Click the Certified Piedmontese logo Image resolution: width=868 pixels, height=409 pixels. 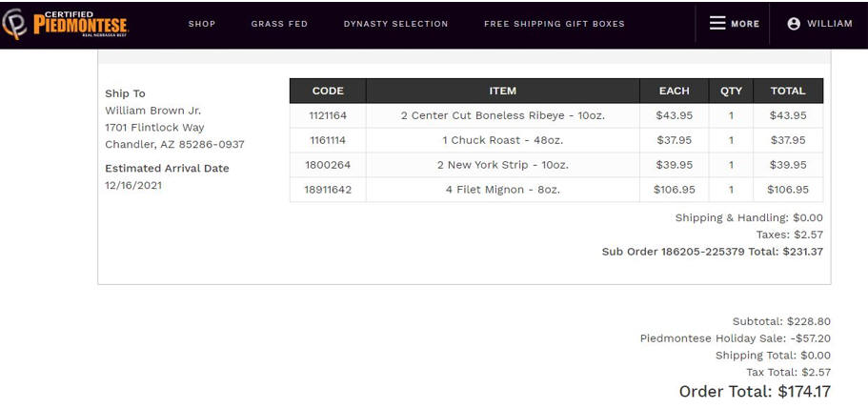(65, 24)
